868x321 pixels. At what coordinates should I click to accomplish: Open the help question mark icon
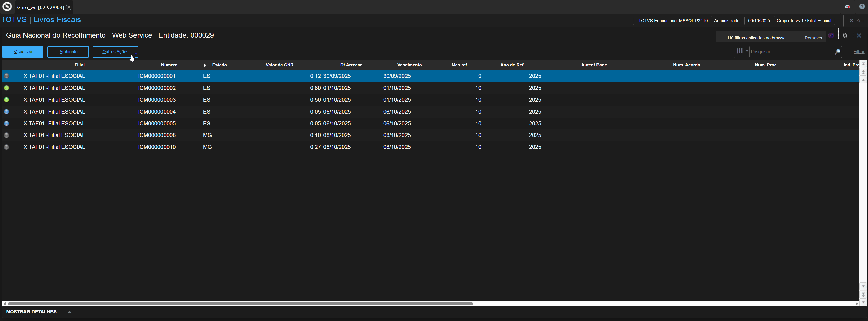click(862, 6)
